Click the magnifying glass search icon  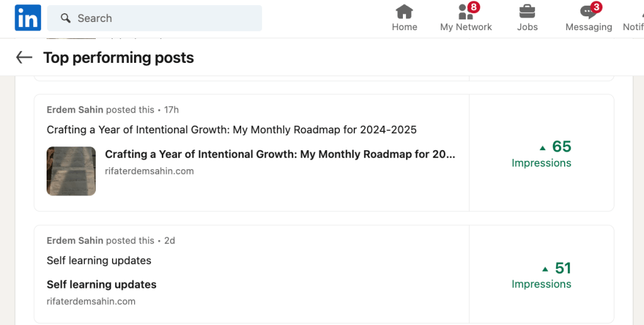coord(65,18)
